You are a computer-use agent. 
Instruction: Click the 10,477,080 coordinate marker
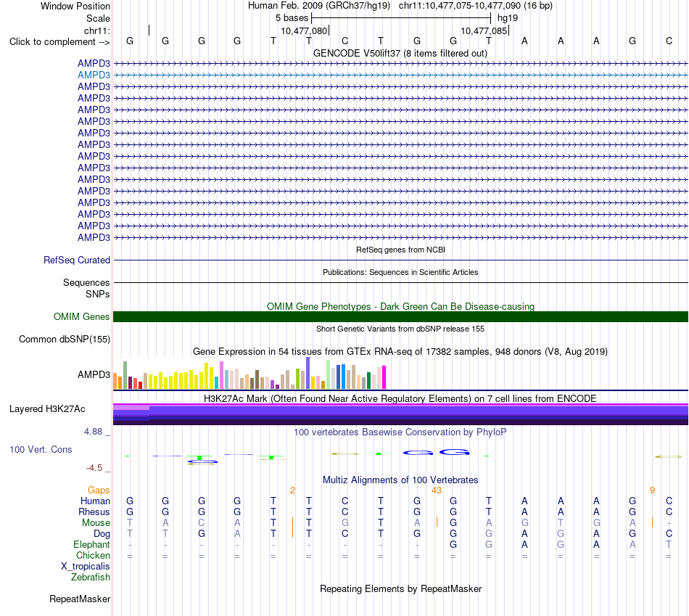tap(304, 30)
